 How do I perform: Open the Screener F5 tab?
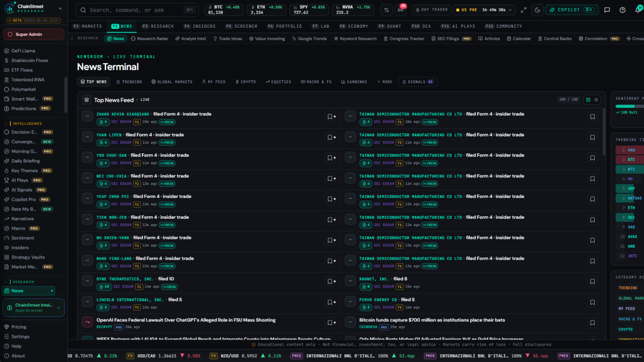241,26
